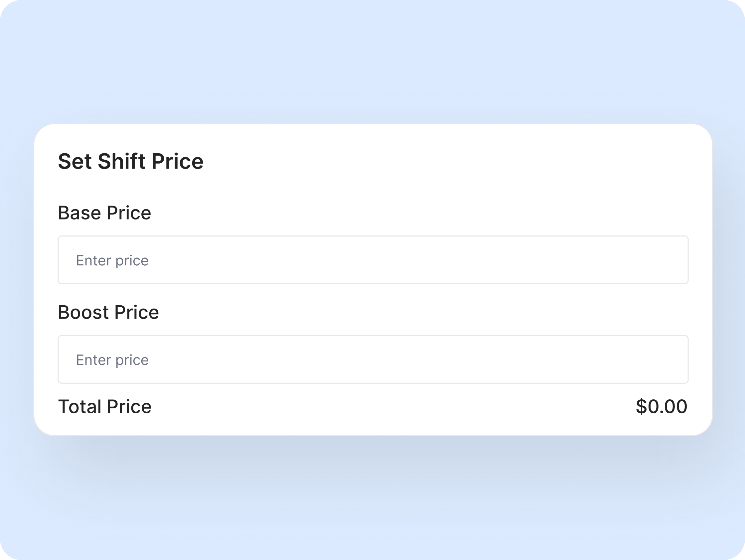Click the word "Price" in Boost Price label
The height and width of the screenshot is (560, 745).
(x=136, y=312)
